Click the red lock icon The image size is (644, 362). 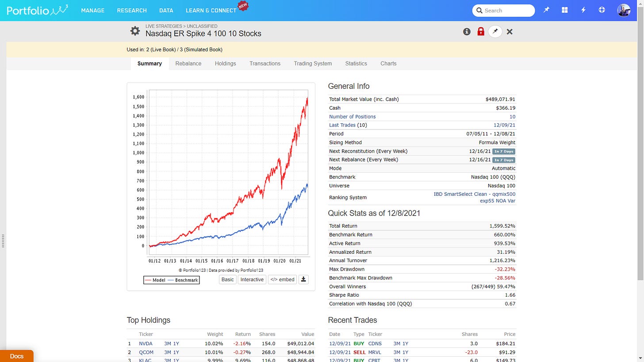pos(481,31)
